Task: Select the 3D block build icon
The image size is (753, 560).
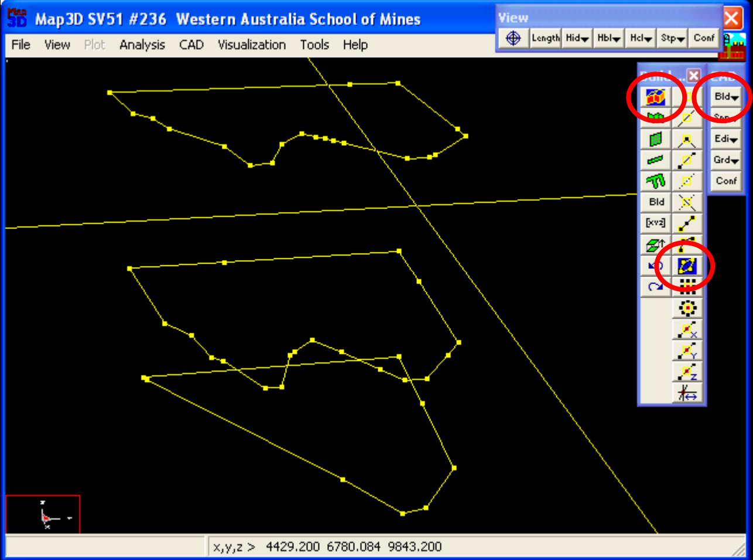Action: [655, 97]
